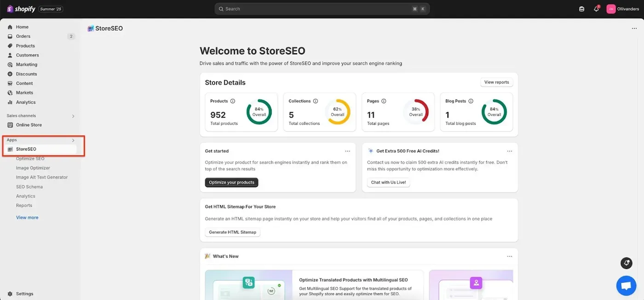The width and height of the screenshot is (644, 300).
Task: Open the What's New three-dot menu
Action: point(510,256)
